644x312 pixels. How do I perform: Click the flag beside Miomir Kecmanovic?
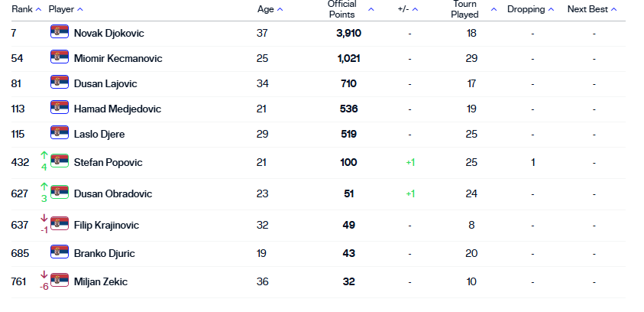60,58
